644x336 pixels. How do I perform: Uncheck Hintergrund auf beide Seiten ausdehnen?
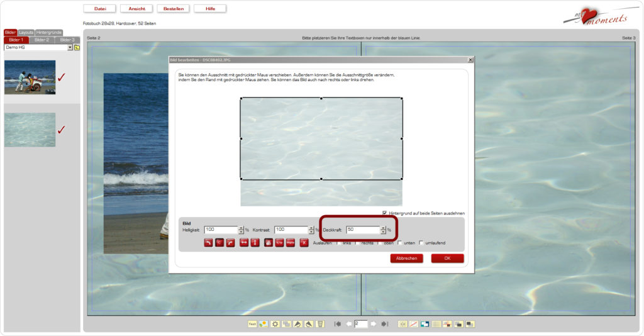[385, 213]
